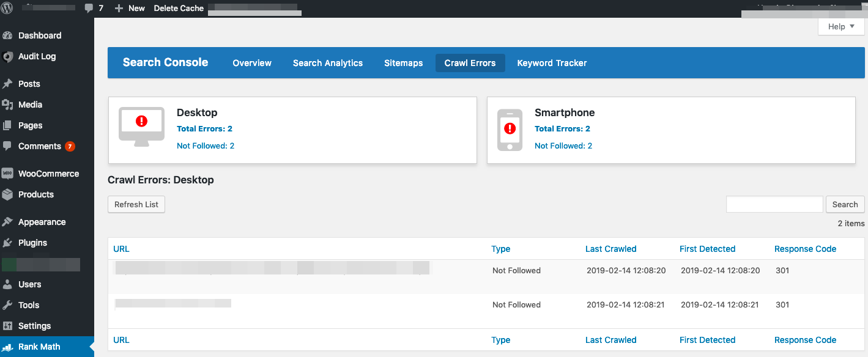This screenshot has width=868, height=357.
Task: Open the Keyword Tracker tab
Action: (552, 63)
